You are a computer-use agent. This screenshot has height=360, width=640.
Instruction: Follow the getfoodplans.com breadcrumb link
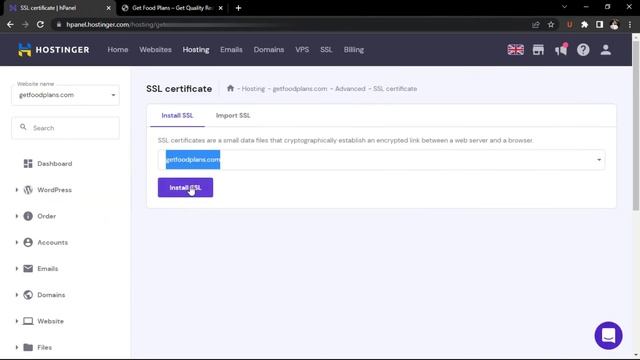point(300,89)
